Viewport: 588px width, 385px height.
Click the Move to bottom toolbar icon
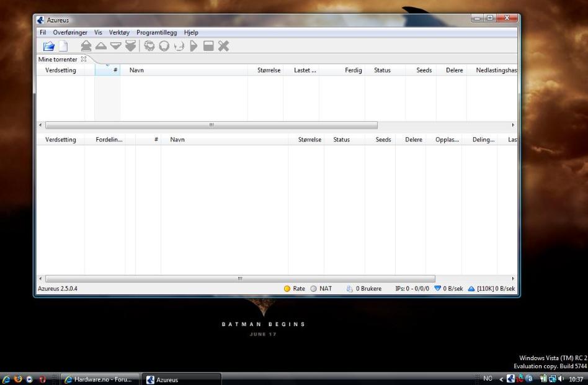[130, 46]
